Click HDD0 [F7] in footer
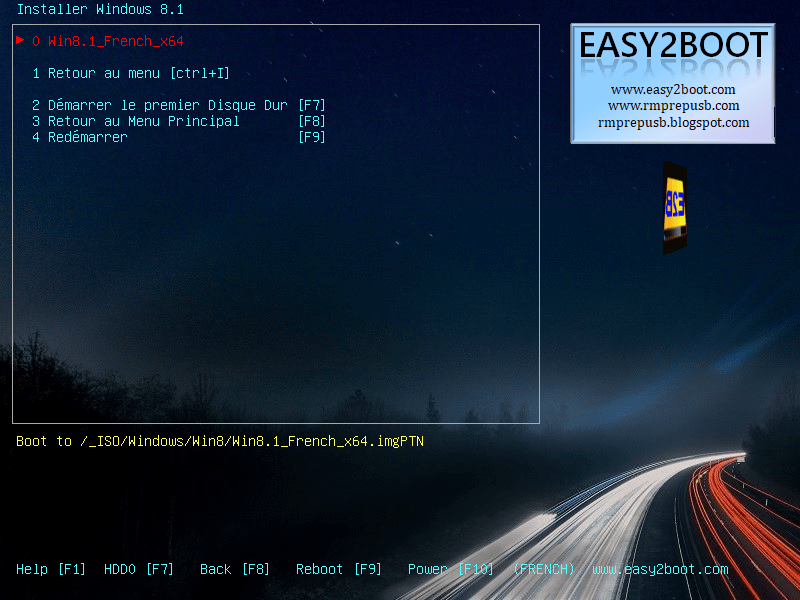The image size is (800, 600). (x=139, y=569)
